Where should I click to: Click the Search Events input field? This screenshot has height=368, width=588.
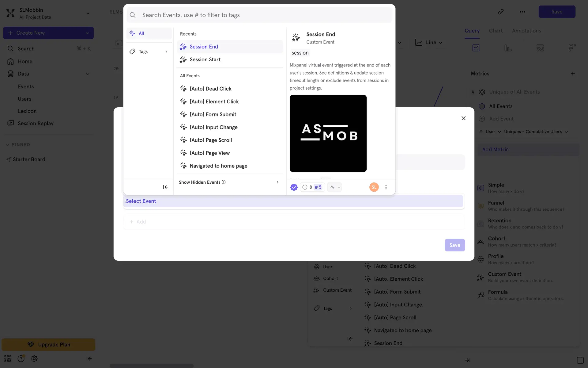pos(263,15)
